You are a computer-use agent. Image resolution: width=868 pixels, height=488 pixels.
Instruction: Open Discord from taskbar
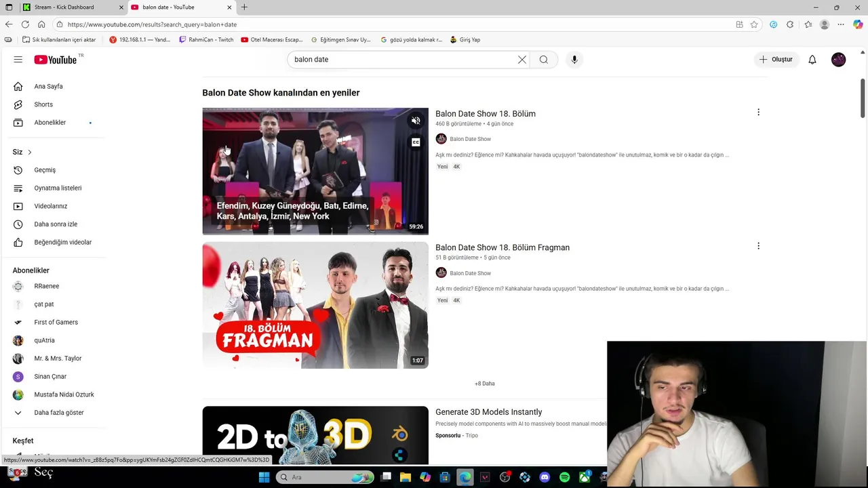[x=545, y=477]
